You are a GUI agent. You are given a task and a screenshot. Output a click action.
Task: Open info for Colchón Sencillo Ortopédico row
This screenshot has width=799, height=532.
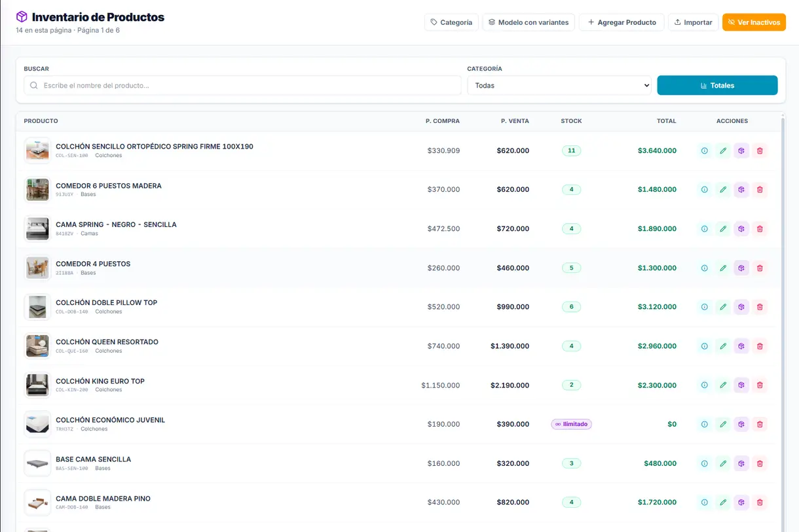coord(705,151)
